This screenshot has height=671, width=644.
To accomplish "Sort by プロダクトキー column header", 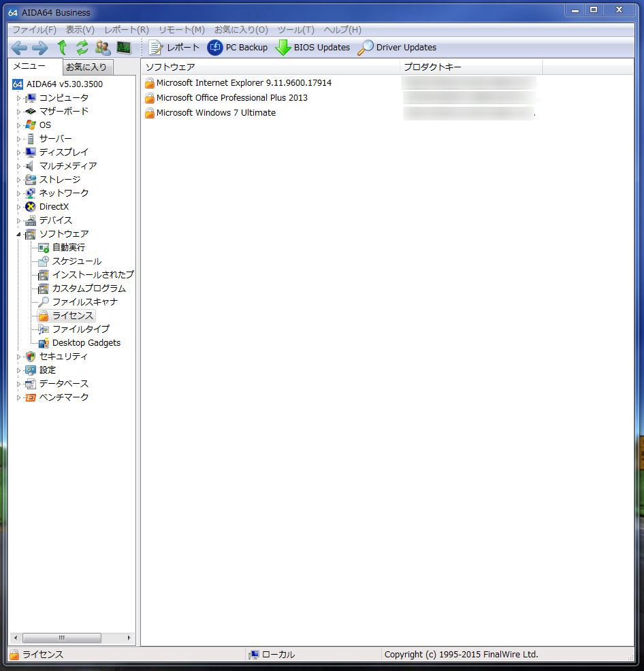I will 471,67.
